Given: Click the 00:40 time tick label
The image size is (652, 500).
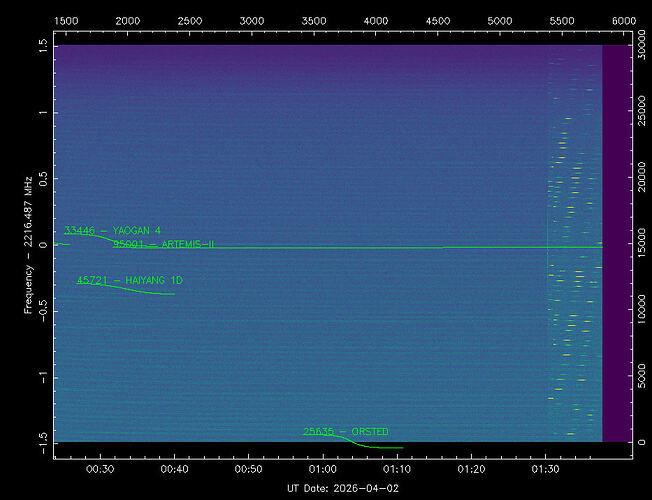Looking at the screenshot, I should click(x=175, y=468).
